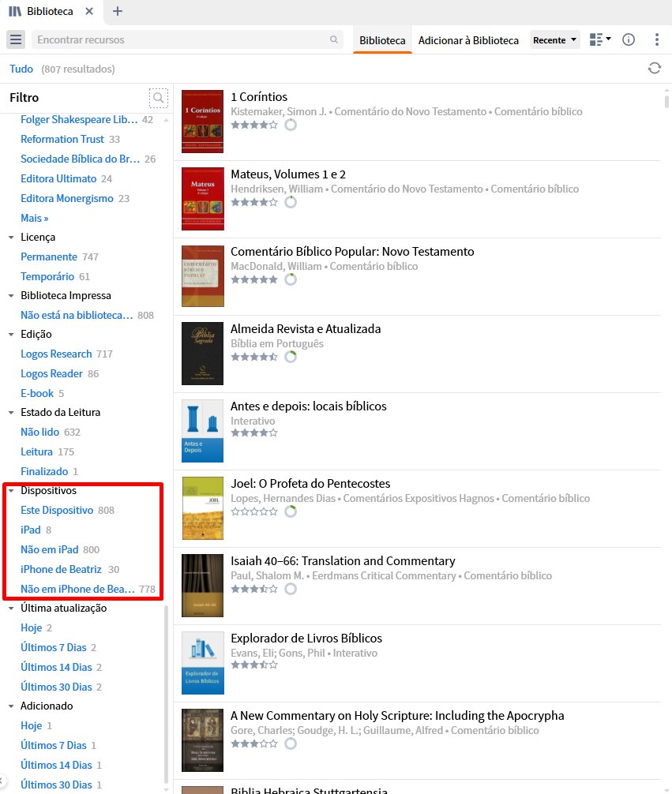Click the refresh sync icon

655,68
